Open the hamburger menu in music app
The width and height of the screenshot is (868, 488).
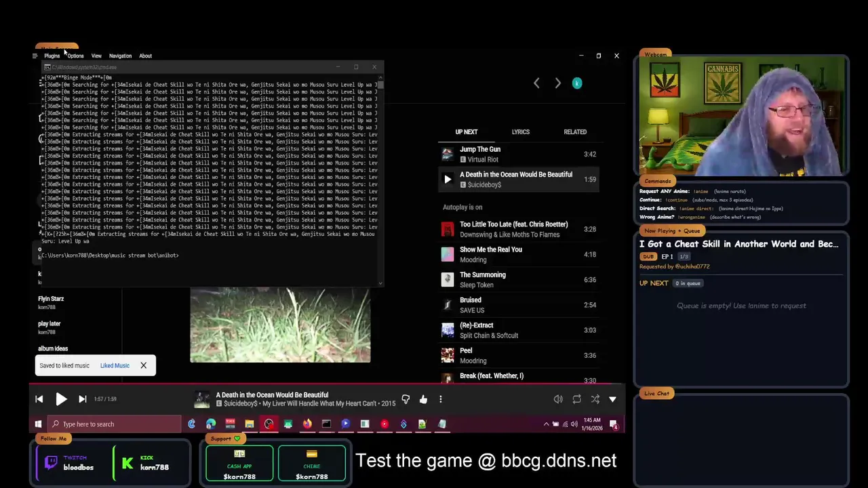[x=35, y=56]
